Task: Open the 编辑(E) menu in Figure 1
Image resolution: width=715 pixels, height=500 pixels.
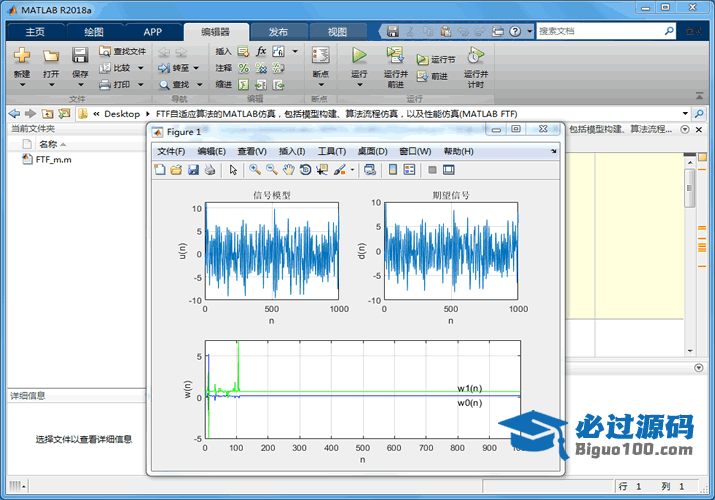Action: 212,151
